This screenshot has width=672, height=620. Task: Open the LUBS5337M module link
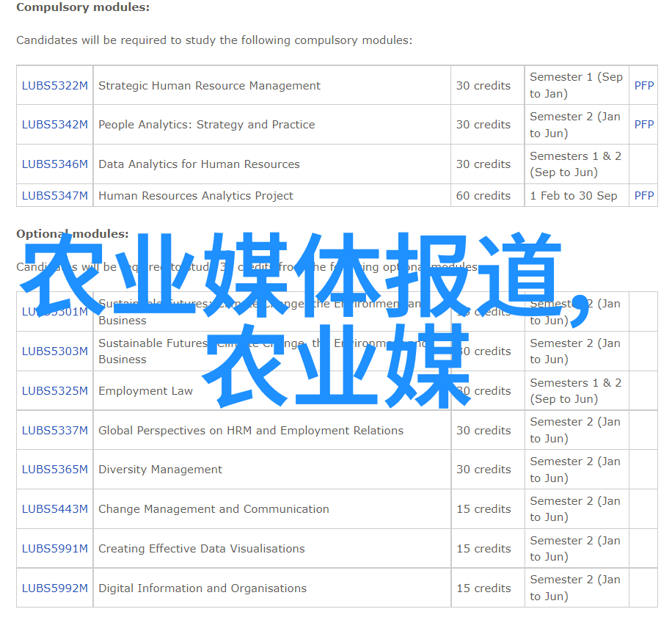[55, 430]
